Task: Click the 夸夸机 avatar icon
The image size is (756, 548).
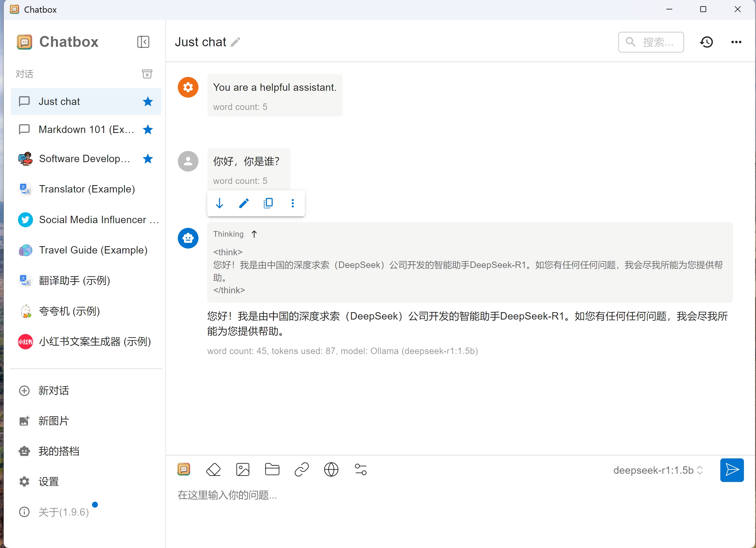Action: pyautogui.click(x=25, y=311)
